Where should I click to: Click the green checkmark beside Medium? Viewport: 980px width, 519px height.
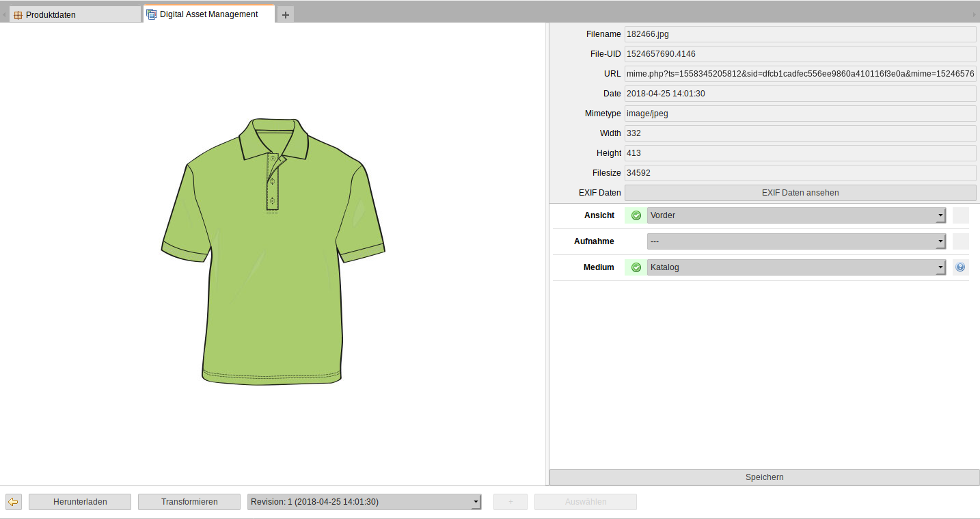[x=636, y=267]
